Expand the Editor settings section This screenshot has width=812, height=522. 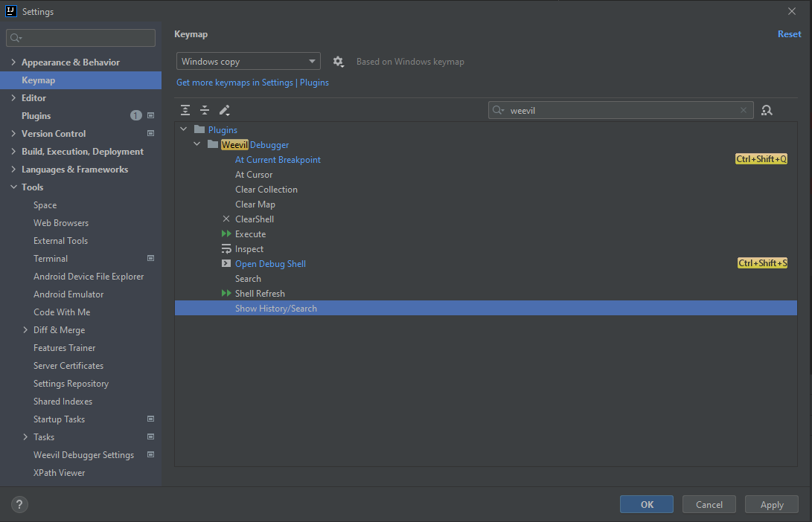tap(13, 97)
